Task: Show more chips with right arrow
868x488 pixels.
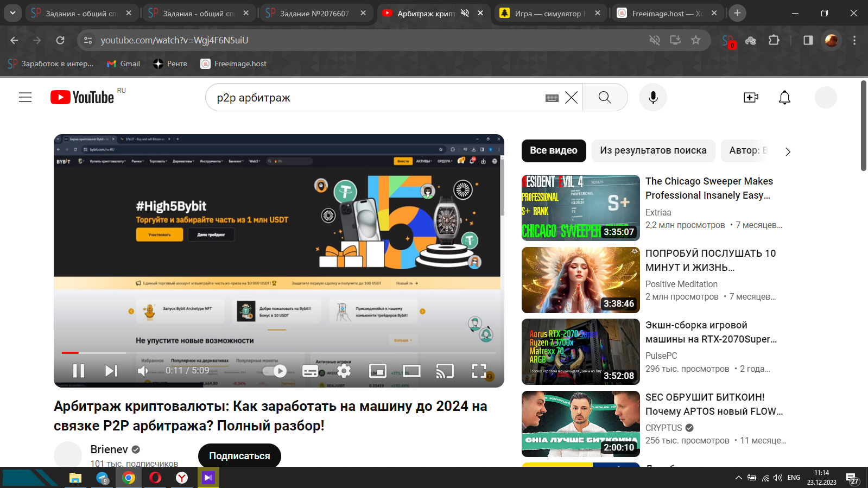Action: pos(788,151)
